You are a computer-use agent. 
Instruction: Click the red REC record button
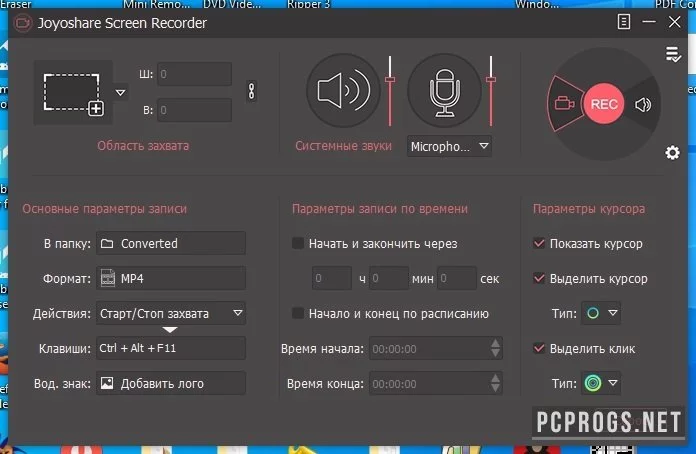(604, 104)
